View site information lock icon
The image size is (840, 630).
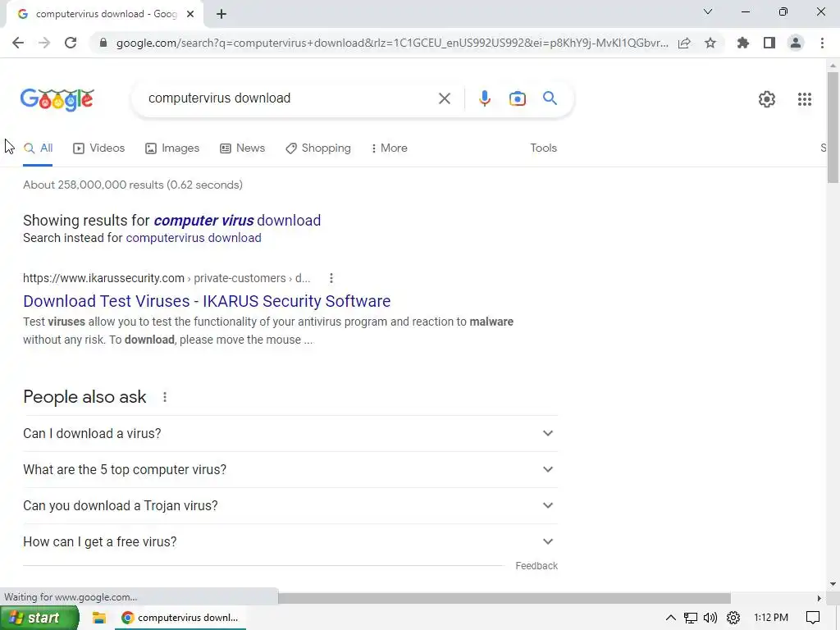click(x=103, y=43)
